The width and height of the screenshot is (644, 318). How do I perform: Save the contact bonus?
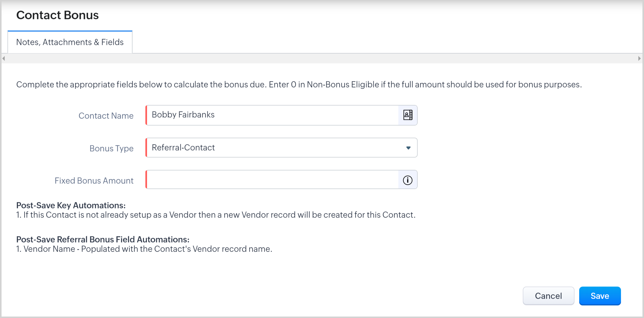(600, 296)
